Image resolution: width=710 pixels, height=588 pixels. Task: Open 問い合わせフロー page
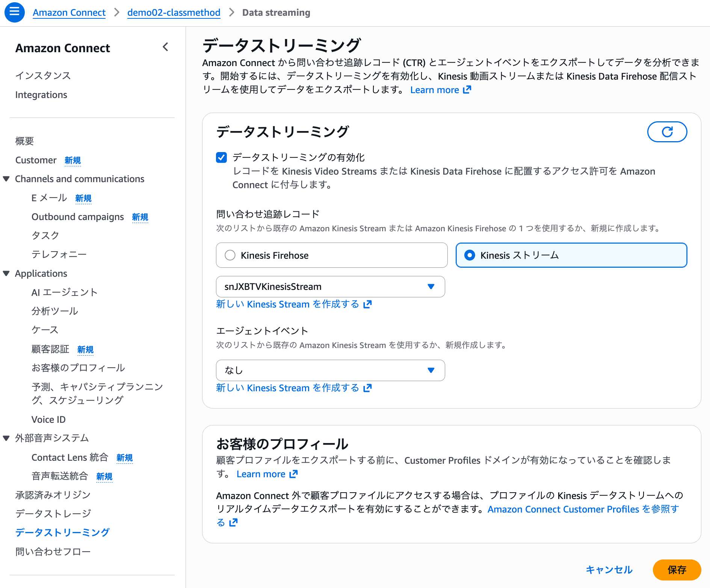[53, 552]
